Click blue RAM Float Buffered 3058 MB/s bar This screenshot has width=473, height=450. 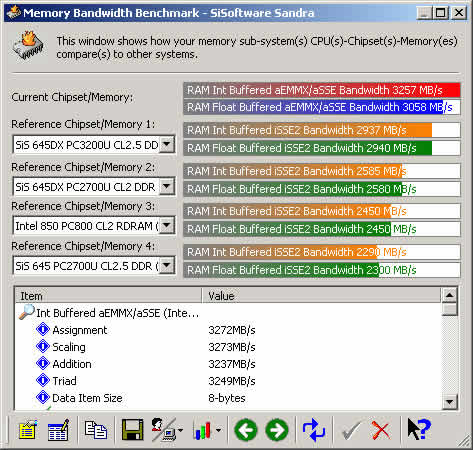coord(322,107)
